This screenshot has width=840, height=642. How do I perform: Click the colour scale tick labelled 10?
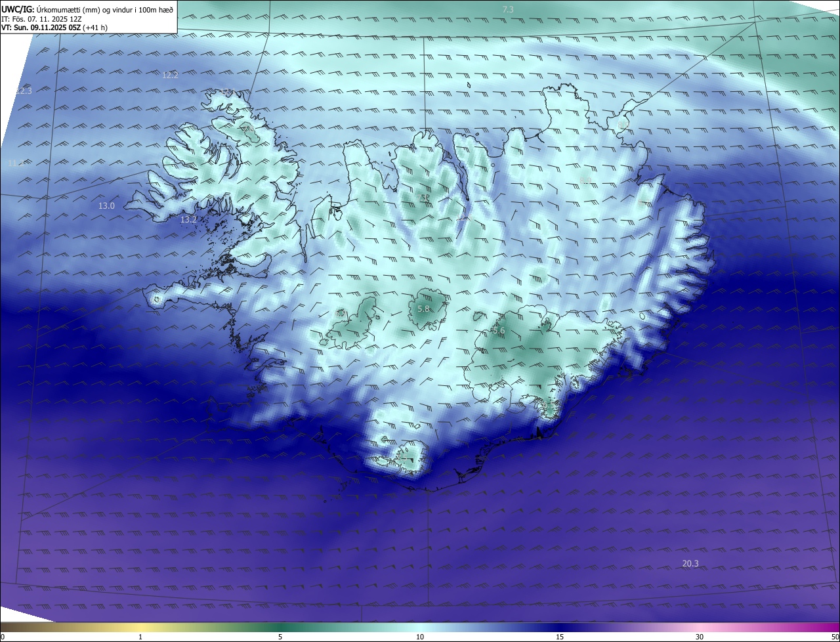420,637
